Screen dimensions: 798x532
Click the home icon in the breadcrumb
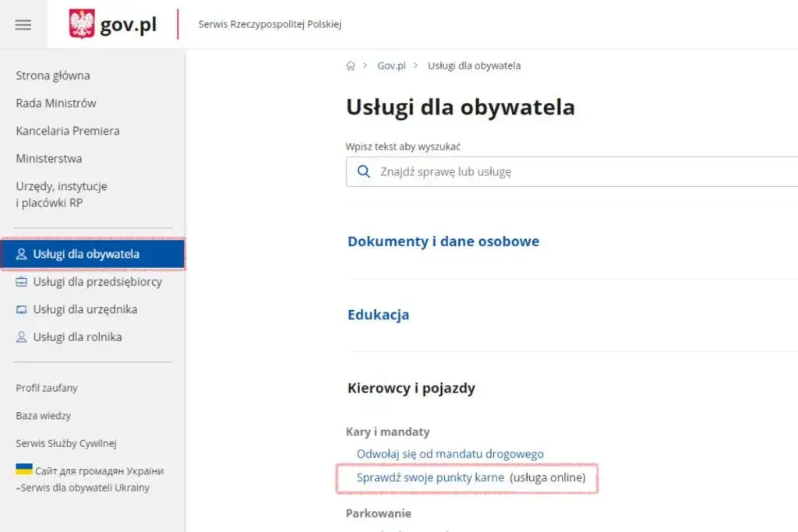point(350,65)
